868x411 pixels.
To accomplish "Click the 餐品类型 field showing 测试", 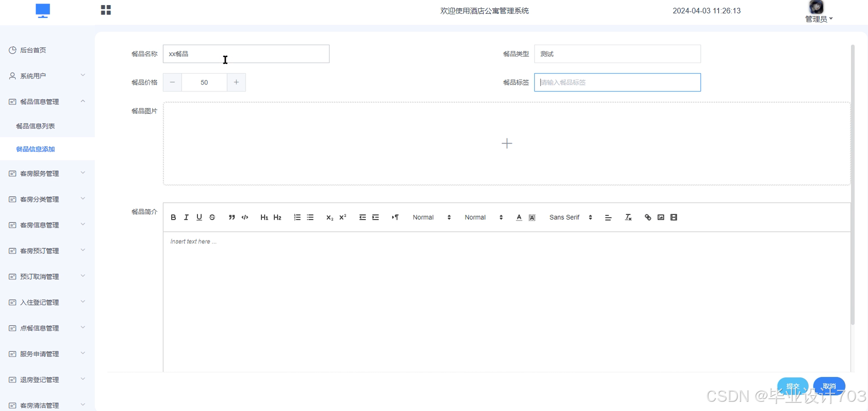I will (617, 54).
